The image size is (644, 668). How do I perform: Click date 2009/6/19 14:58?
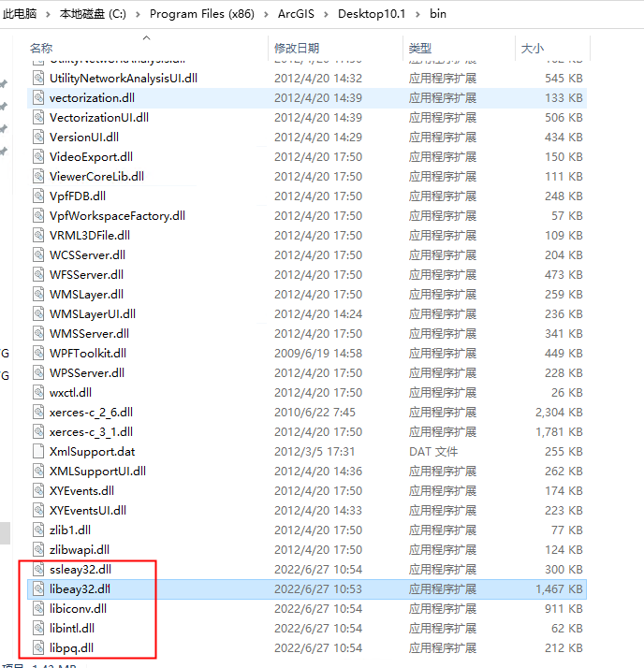[x=318, y=353]
